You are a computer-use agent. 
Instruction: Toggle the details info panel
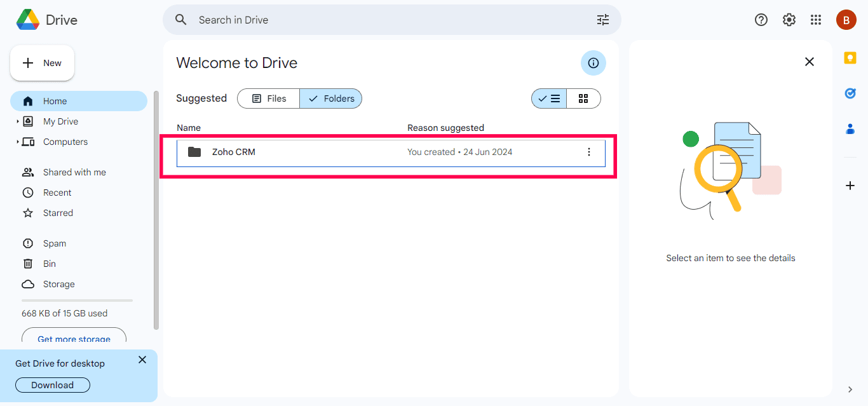[x=593, y=63]
